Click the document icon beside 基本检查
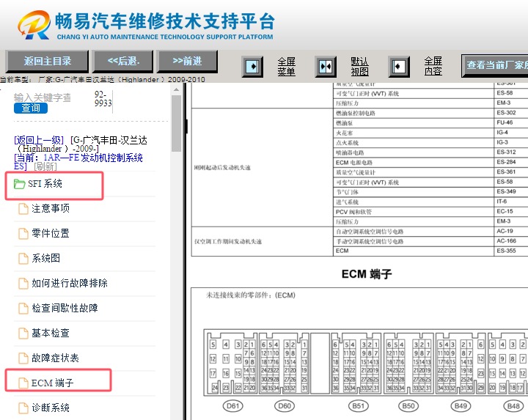528x420 pixels. pos(23,334)
